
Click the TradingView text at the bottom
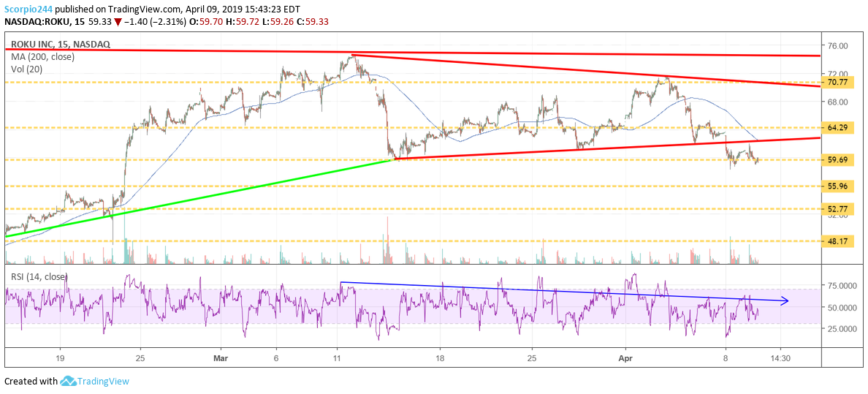pyautogui.click(x=103, y=382)
